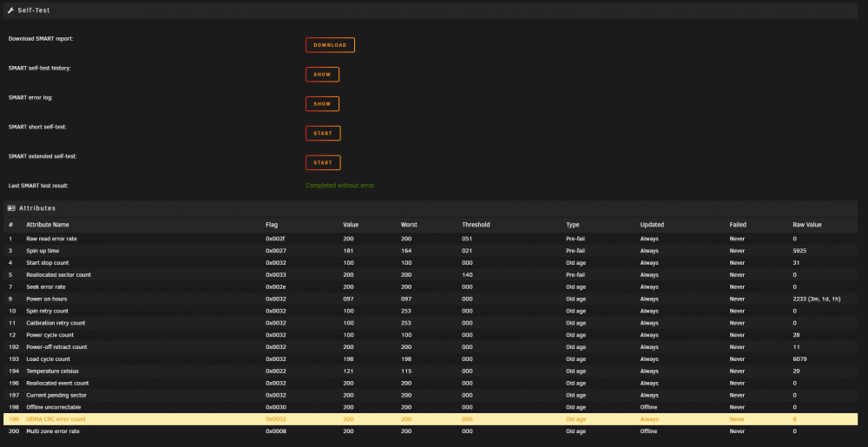This screenshot has height=447, width=868.
Task: Click worst value '164' for spin up
Action: [x=406, y=251]
